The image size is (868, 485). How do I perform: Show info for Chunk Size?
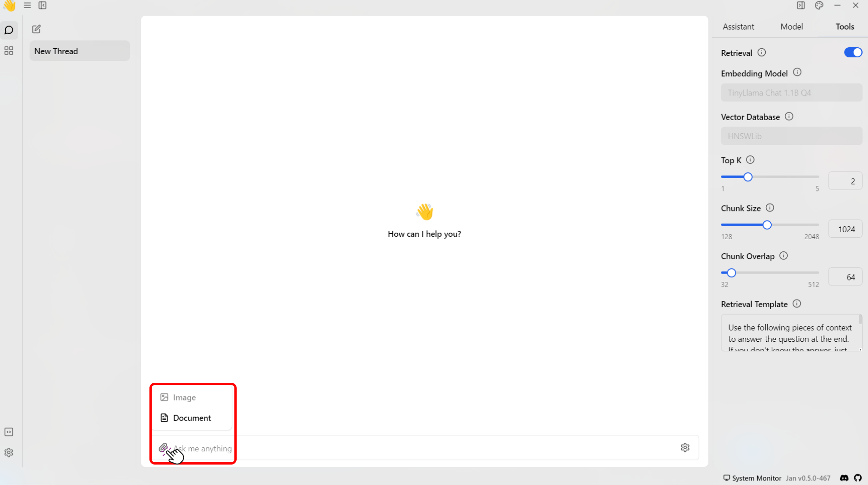point(770,208)
